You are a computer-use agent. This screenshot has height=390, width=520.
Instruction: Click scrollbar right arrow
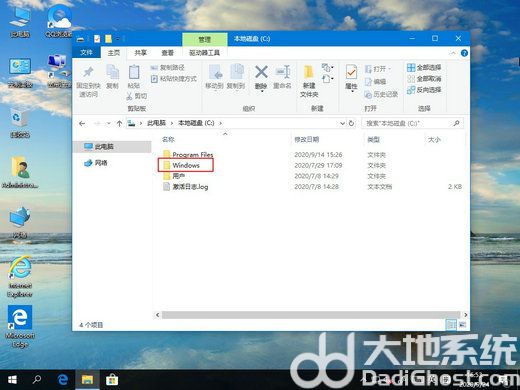[466, 315]
